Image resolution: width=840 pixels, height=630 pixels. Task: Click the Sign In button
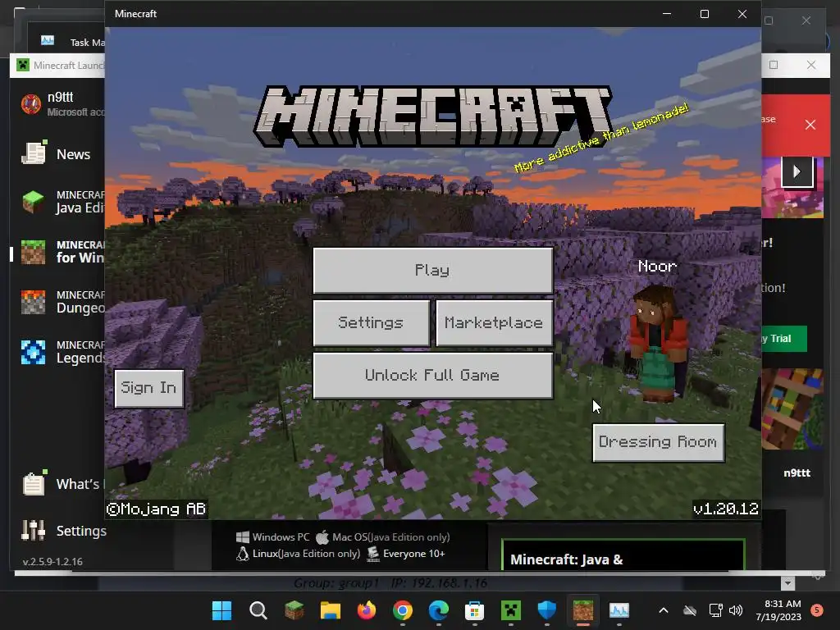click(149, 388)
